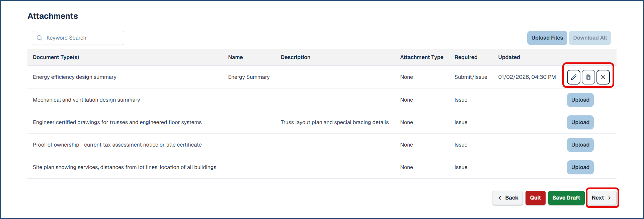Upload the Proof of ownership document

(x=580, y=145)
